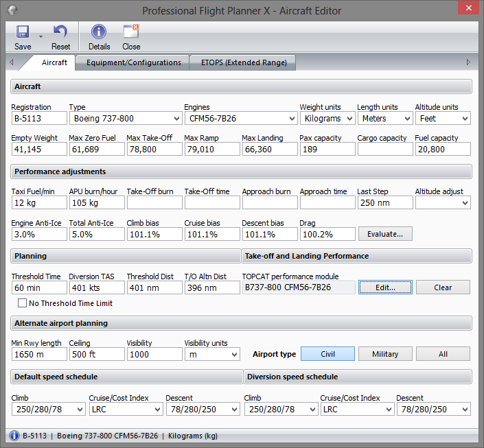The width and height of the screenshot is (484, 448).
Task: Click the Reset undo icon
Action: (x=60, y=32)
